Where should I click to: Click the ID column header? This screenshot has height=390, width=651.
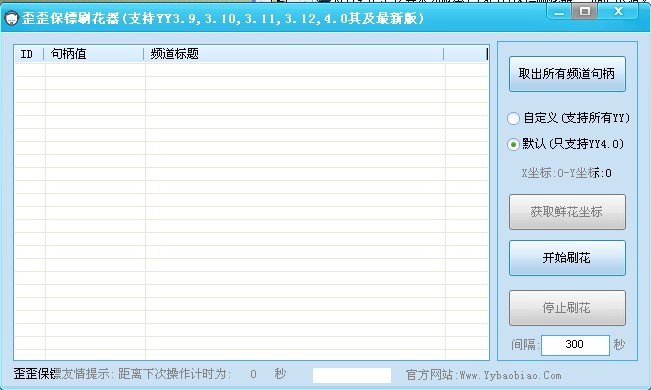point(29,54)
